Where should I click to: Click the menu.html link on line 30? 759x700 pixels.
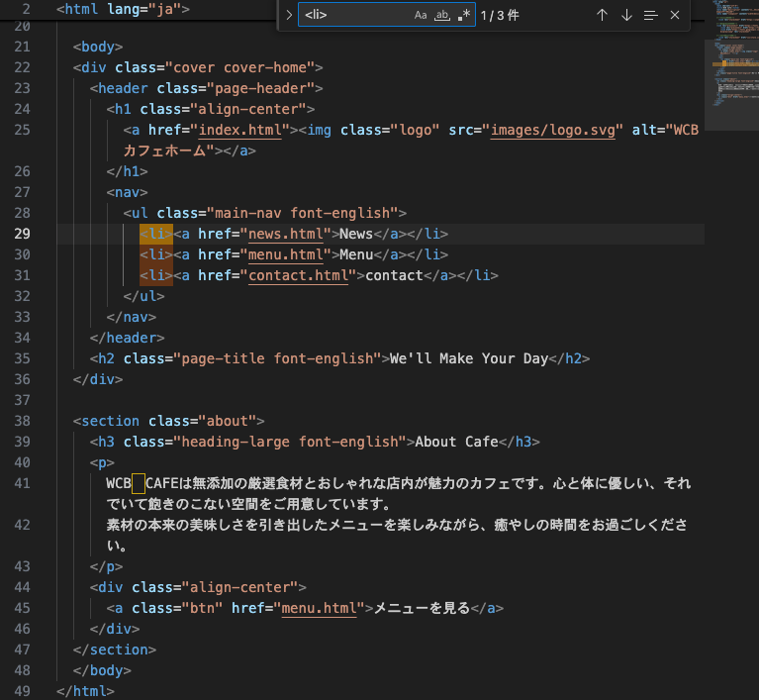287,254
